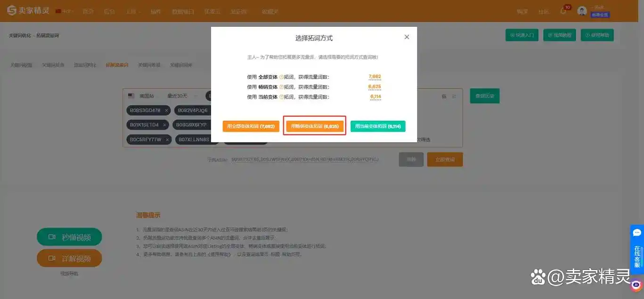The image size is (644, 299).
Task: Remove the B01K1SETD4 ASIN tag
Action: [x=164, y=124]
